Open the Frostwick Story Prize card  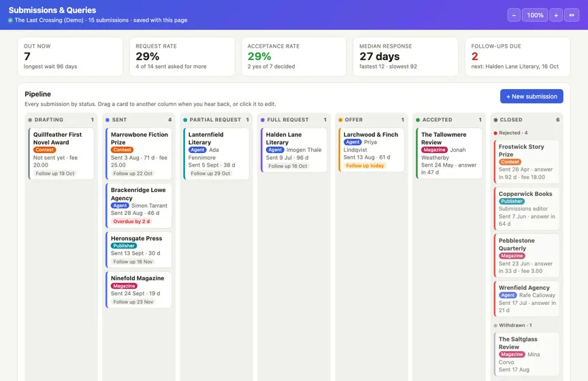[x=527, y=162]
